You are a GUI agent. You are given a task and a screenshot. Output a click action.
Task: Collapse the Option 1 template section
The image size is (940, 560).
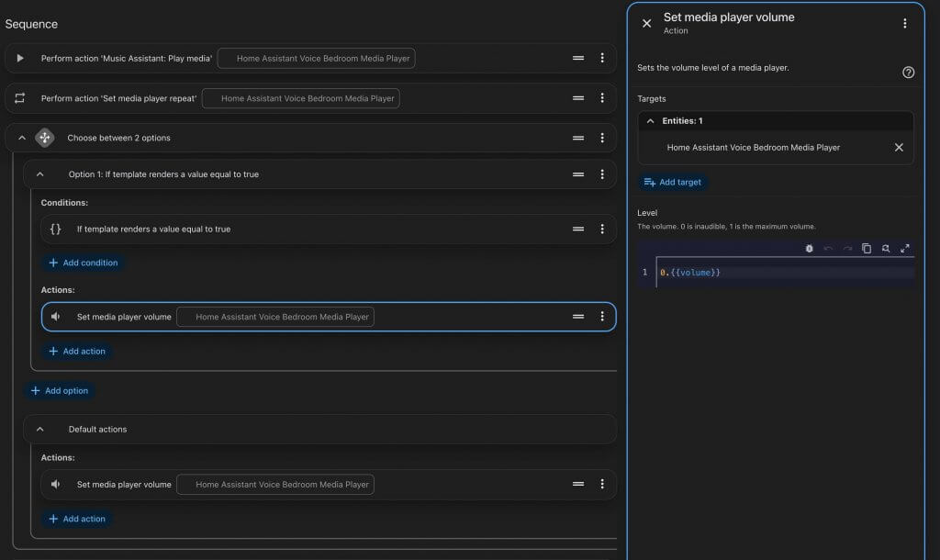pyautogui.click(x=39, y=174)
